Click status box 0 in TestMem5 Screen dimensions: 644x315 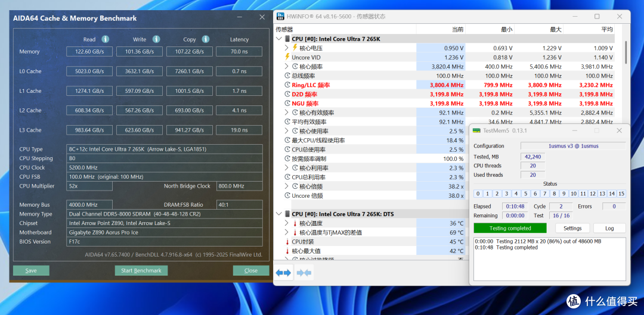pyautogui.click(x=478, y=194)
